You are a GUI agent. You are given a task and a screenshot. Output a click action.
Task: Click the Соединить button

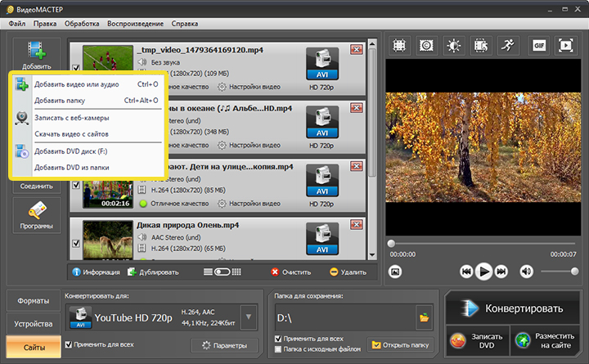[x=37, y=186]
